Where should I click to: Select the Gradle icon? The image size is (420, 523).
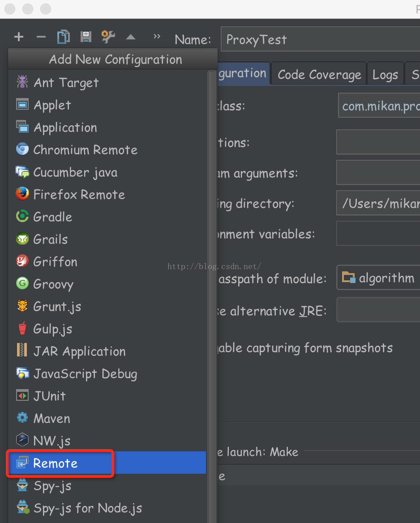pos(22,216)
